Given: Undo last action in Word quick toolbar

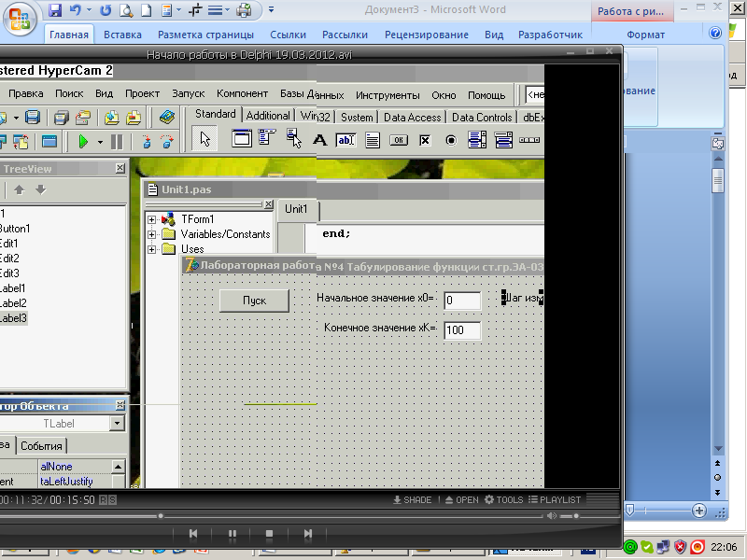Looking at the screenshot, I should [76, 9].
